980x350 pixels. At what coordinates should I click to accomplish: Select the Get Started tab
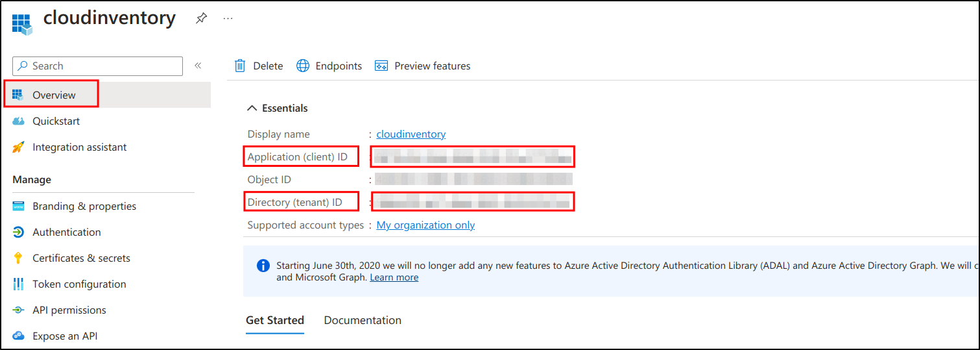pyautogui.click(x=275, y=320)
